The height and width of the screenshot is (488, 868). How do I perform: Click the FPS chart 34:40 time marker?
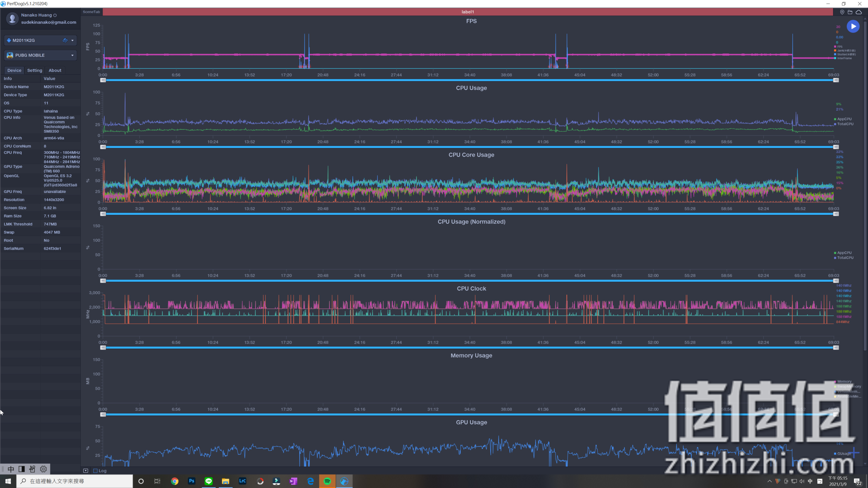(x=470, y=75)
